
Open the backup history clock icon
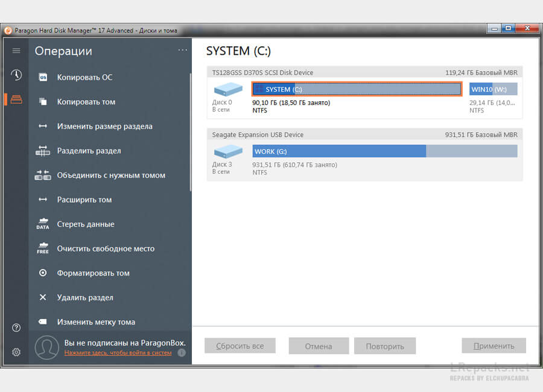(x=16, y=75)
